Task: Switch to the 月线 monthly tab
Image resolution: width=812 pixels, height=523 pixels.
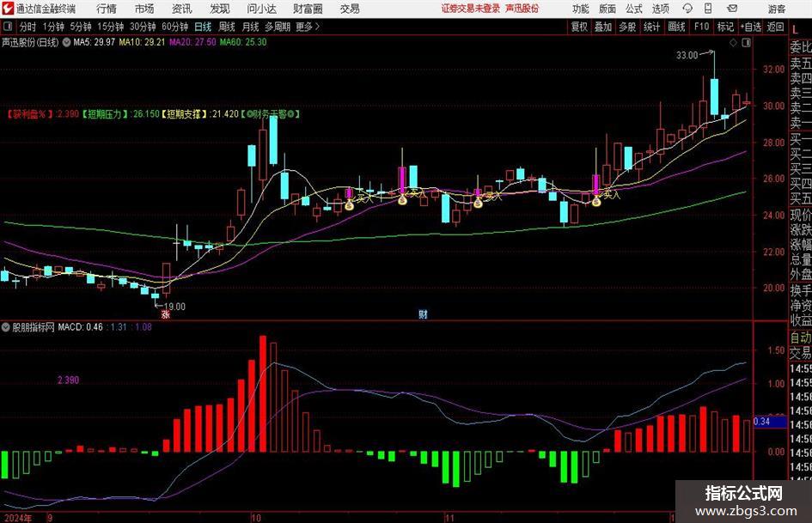Action: (x=250, y=27)
